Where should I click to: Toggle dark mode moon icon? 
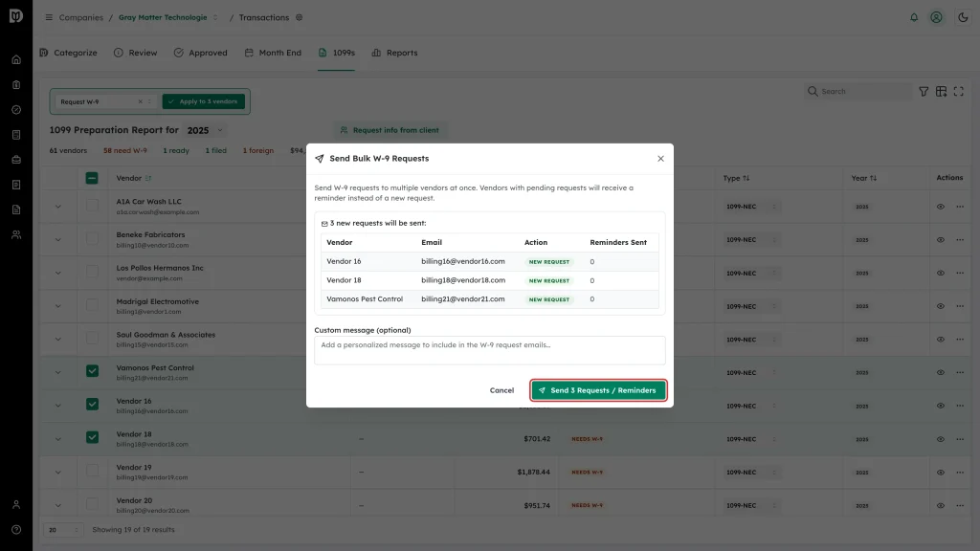[963, 17]
